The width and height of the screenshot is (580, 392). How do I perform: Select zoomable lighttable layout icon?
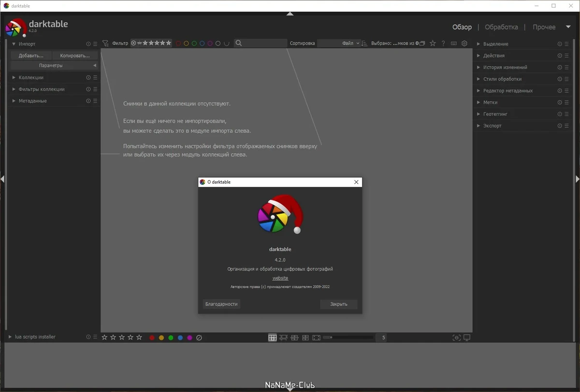(x=283, y=337)
